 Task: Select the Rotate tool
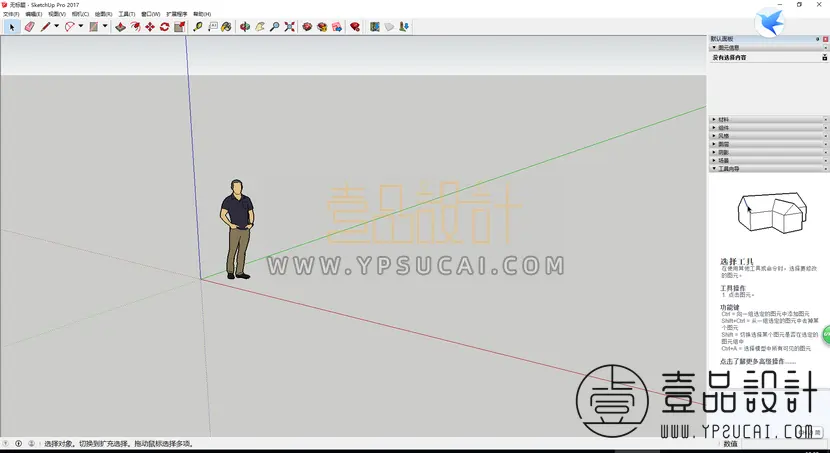pos(165,26)
